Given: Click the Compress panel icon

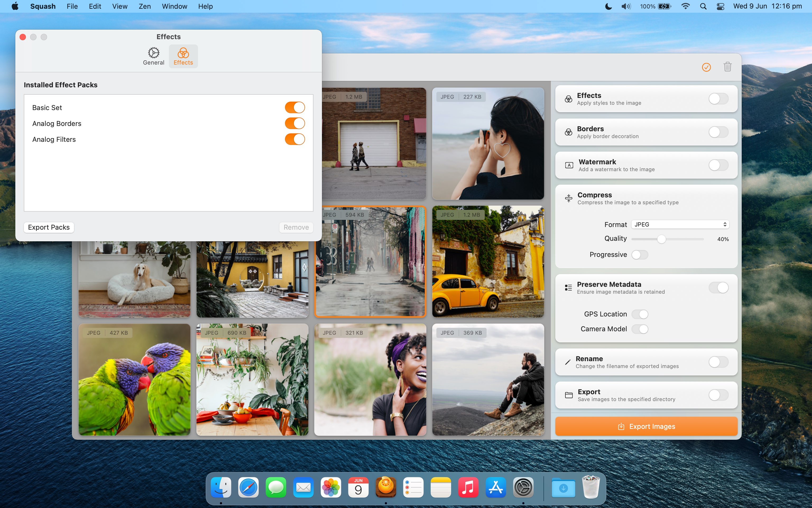Looking at the screenshot, I should 569,198.
